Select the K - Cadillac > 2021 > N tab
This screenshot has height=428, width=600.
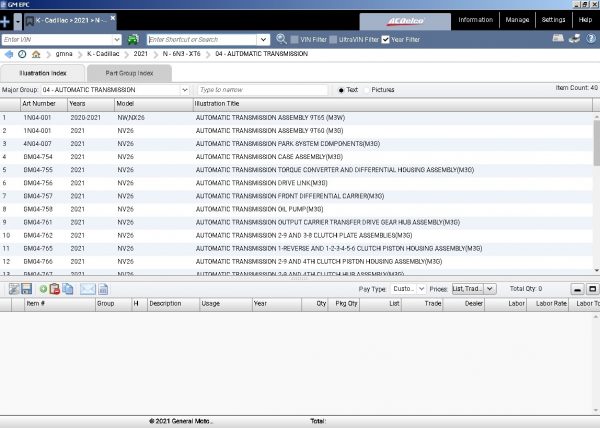point(71,21)
